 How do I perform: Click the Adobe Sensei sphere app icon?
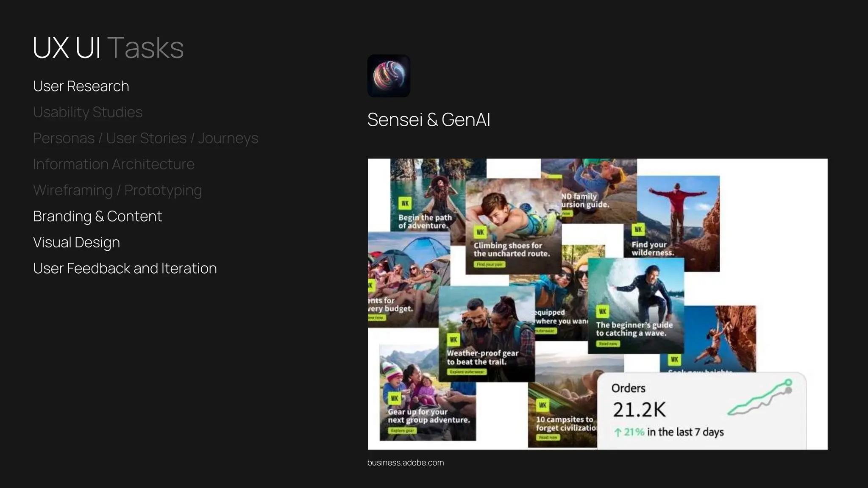coord(388,76)
